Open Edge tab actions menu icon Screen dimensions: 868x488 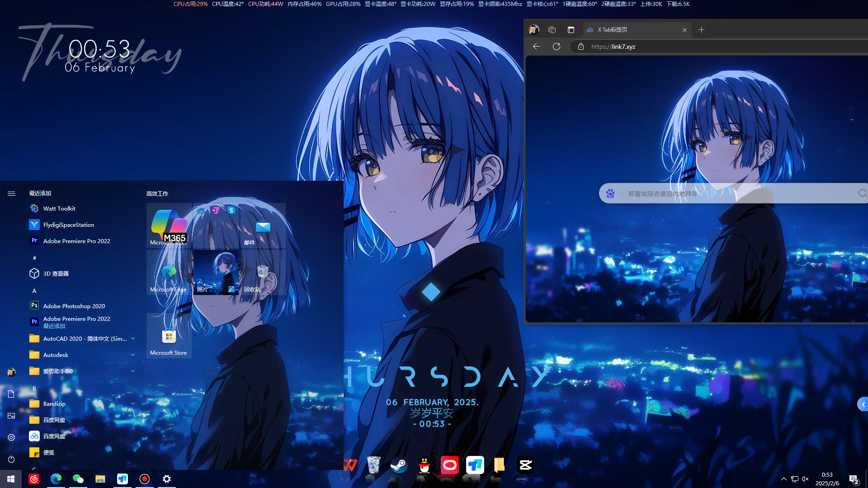click(x=571, y=30)
